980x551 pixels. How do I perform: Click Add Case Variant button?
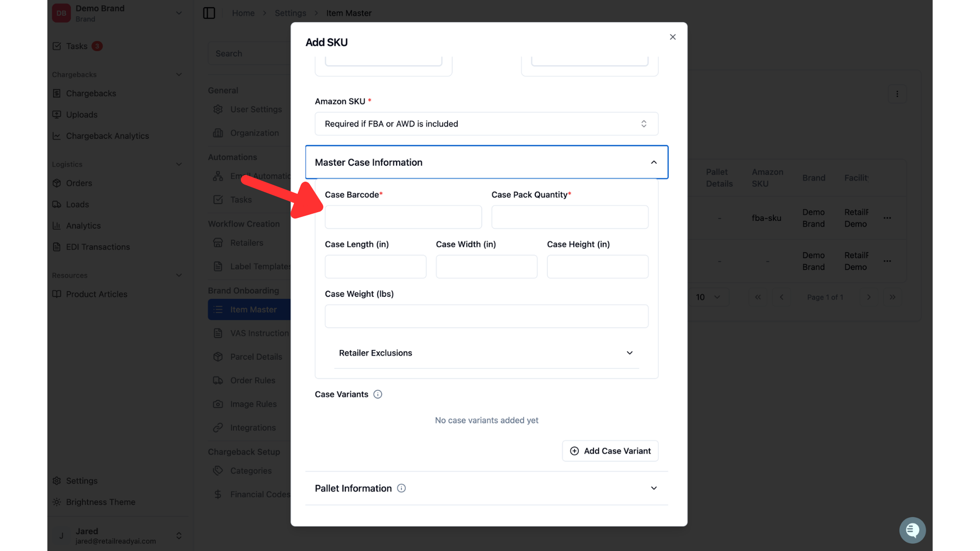610,451
